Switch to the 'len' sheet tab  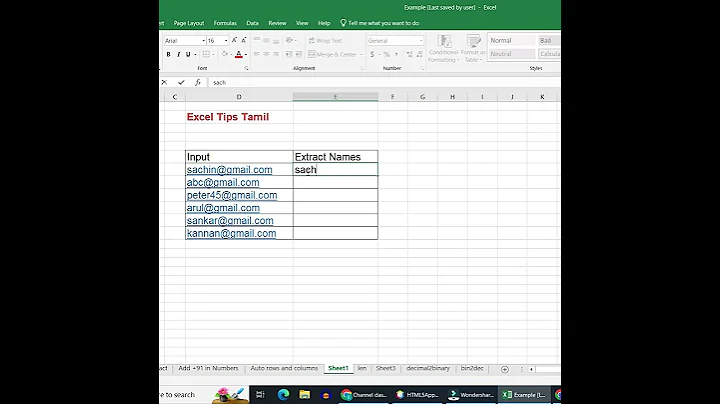[362, 368]
